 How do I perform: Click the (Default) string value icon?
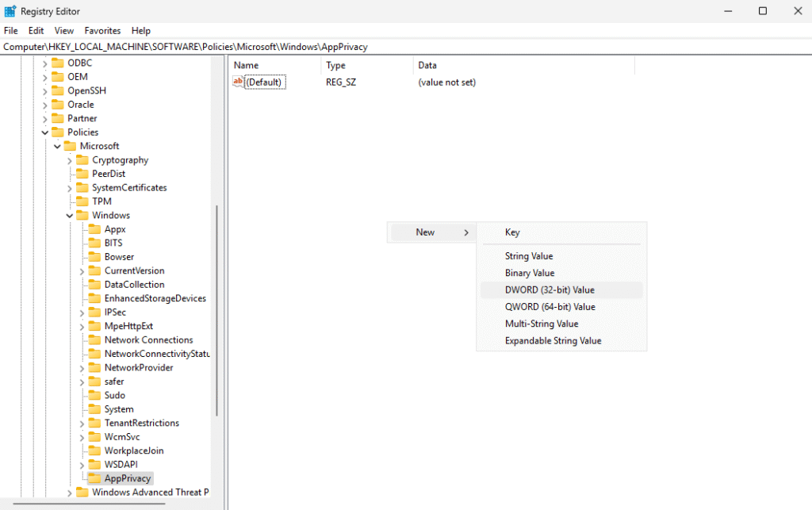[238, 82]
